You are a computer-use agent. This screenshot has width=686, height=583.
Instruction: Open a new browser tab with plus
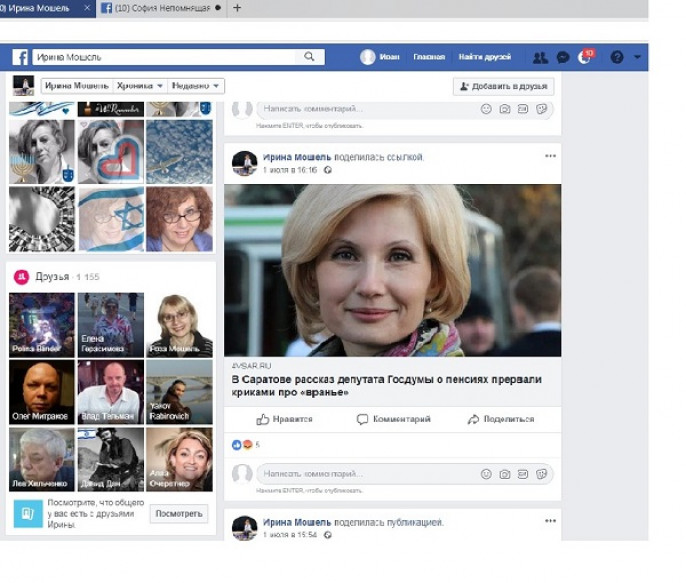[x=237, y=7]
